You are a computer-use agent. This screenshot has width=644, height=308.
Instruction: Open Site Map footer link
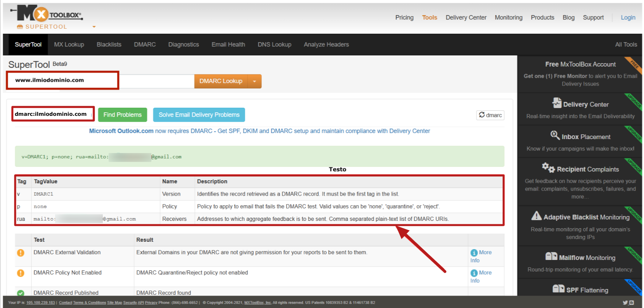click(114, 303)
